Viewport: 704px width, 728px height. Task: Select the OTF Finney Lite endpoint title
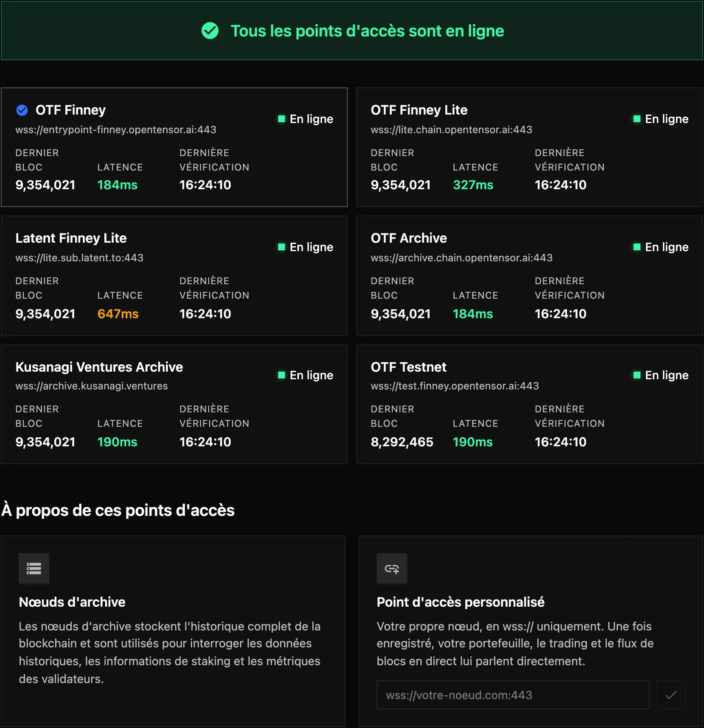point(419,110)
